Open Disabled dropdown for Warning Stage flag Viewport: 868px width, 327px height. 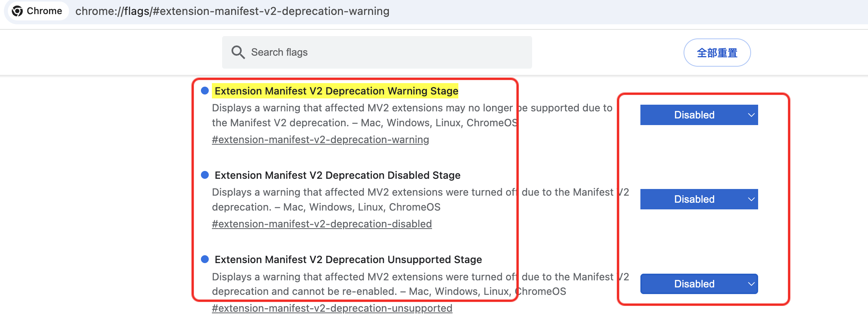pos(699,115)
